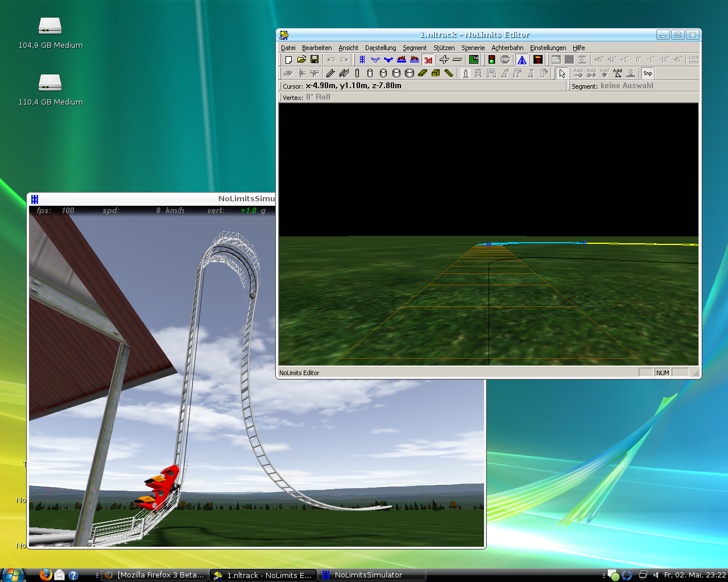Toggle the Snp snap button
Viewport: 728px width, 582px height.
tap(647, 73)
